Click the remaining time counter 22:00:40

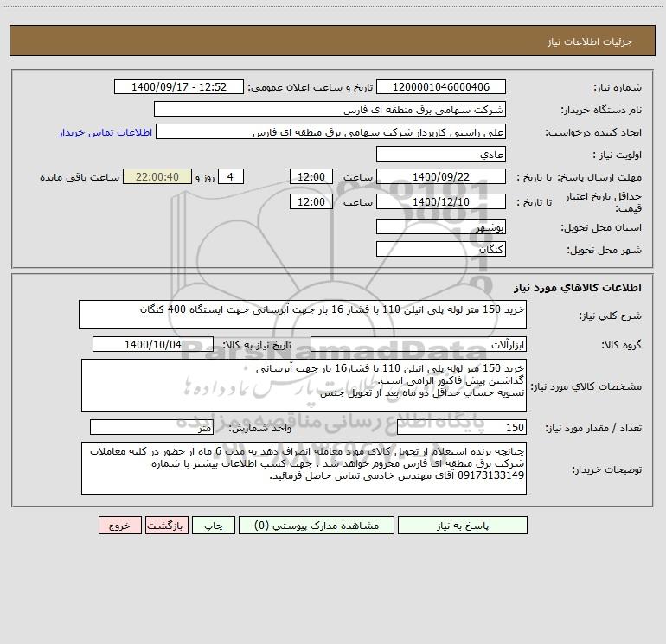pyautogui.click(x=157, y=176)
